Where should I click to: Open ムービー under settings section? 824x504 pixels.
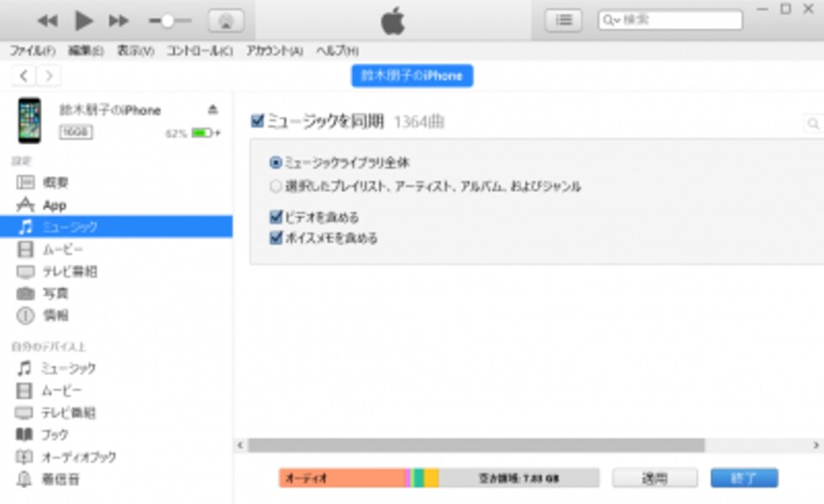[x=116, y=249]
